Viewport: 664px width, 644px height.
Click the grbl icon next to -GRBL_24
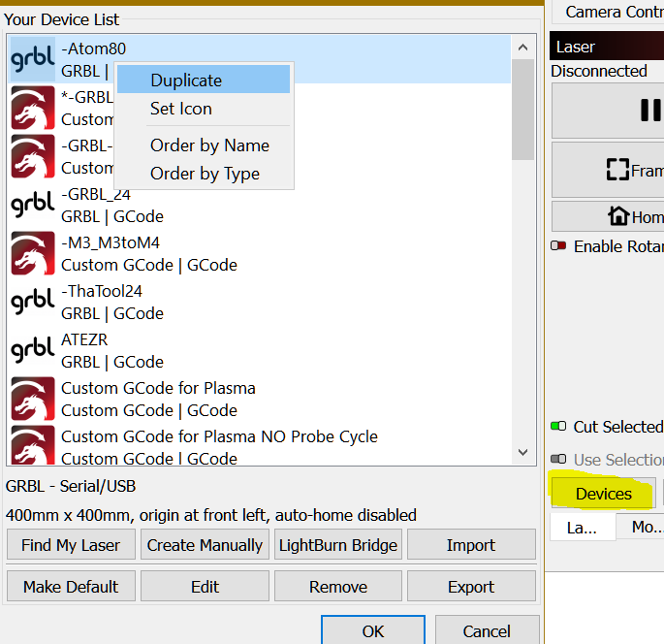(32, 205)
